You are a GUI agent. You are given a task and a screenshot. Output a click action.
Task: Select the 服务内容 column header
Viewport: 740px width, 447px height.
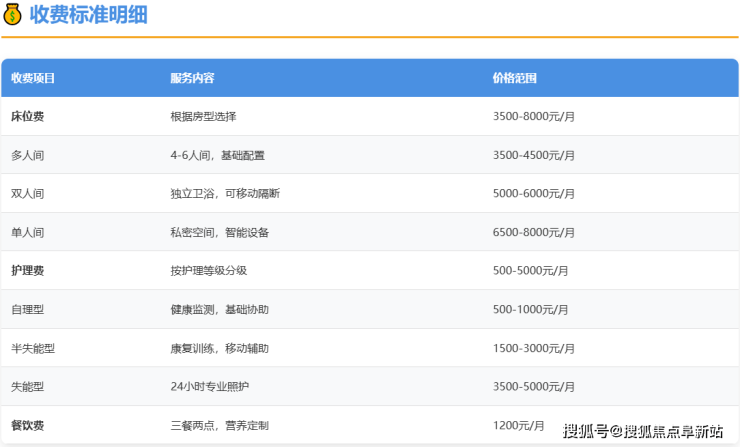click(192, 78)
